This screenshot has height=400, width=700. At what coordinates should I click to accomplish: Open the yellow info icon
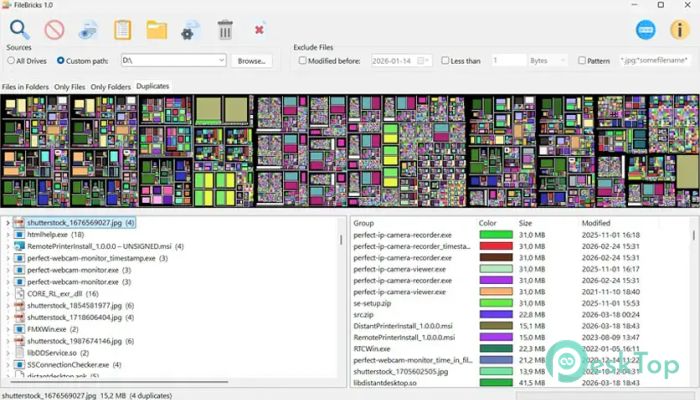680,30
